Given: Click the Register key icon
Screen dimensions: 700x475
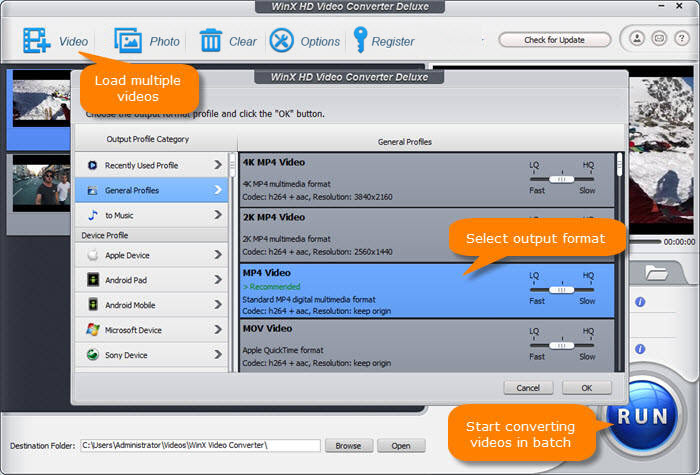Looking at the screenshot, I should (360, 40).
